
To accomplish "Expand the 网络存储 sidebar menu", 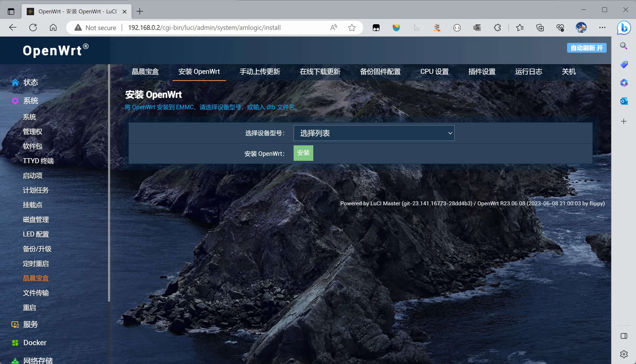I will point(38,360).
